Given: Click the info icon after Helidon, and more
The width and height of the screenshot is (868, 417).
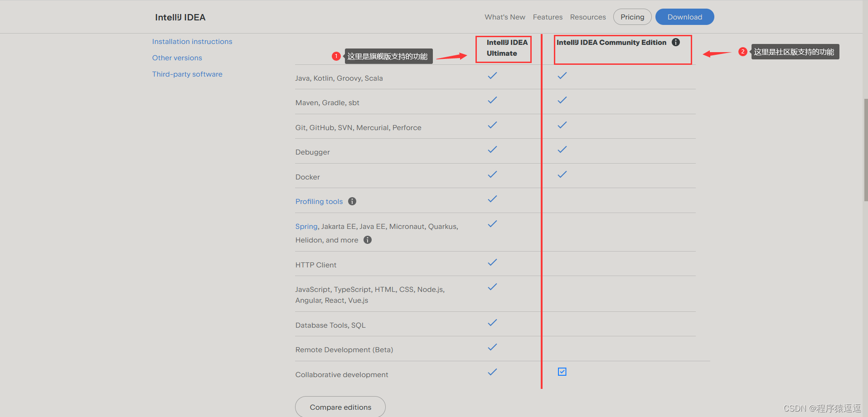Looking at the screenshot, I should (368, 240).
